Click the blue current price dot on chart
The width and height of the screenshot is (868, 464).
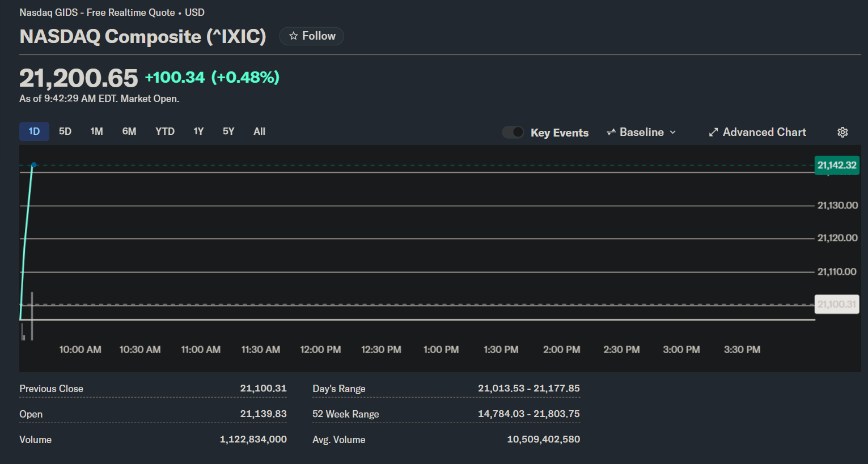coord(34,165)
